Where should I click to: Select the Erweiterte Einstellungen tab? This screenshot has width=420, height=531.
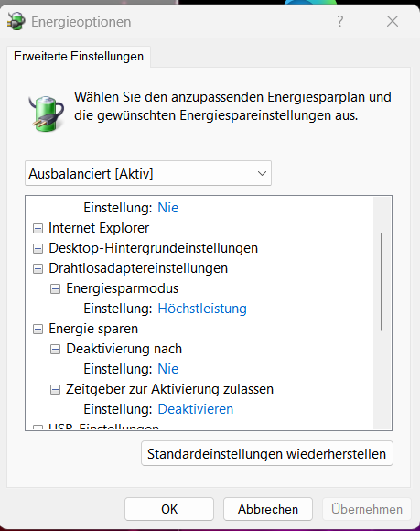[79, 56]
